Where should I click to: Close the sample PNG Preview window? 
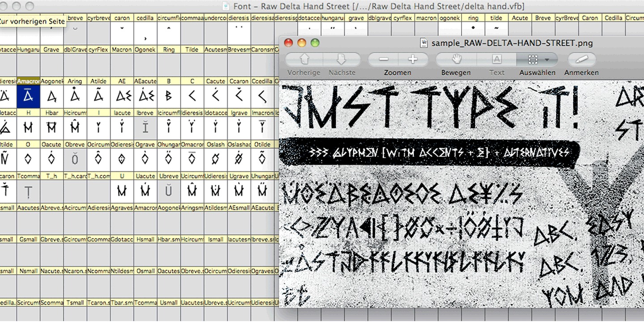tap(288, 43)
